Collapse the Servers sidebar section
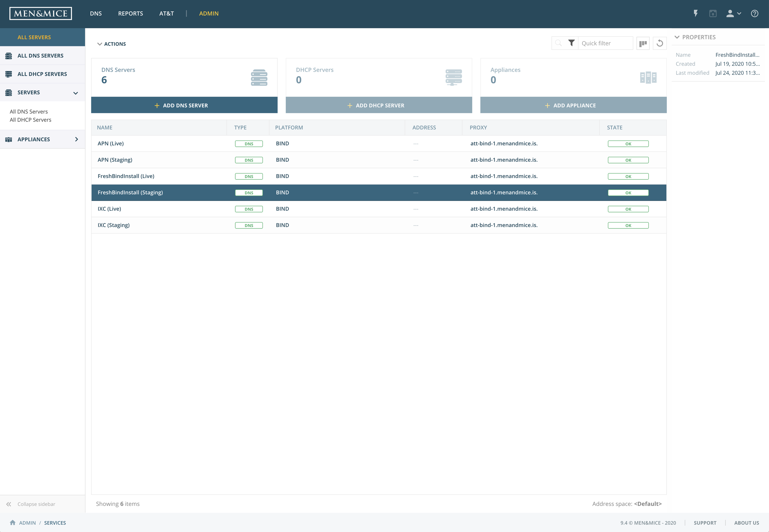This screenshot has height=532, width=769. (76, 93)
